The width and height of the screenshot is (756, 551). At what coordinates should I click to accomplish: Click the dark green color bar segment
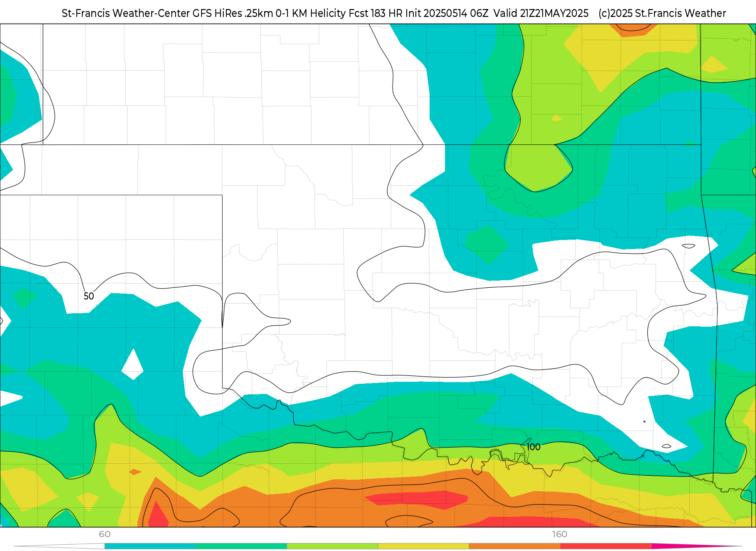(241, 546)
